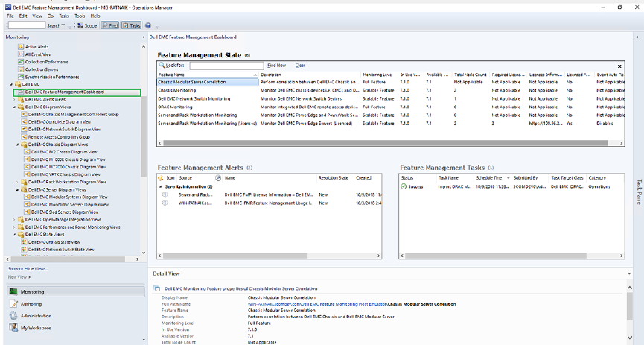644x345 pixels.
Task: Click the Show or Hide Views link
Action: tap(28, 268)
